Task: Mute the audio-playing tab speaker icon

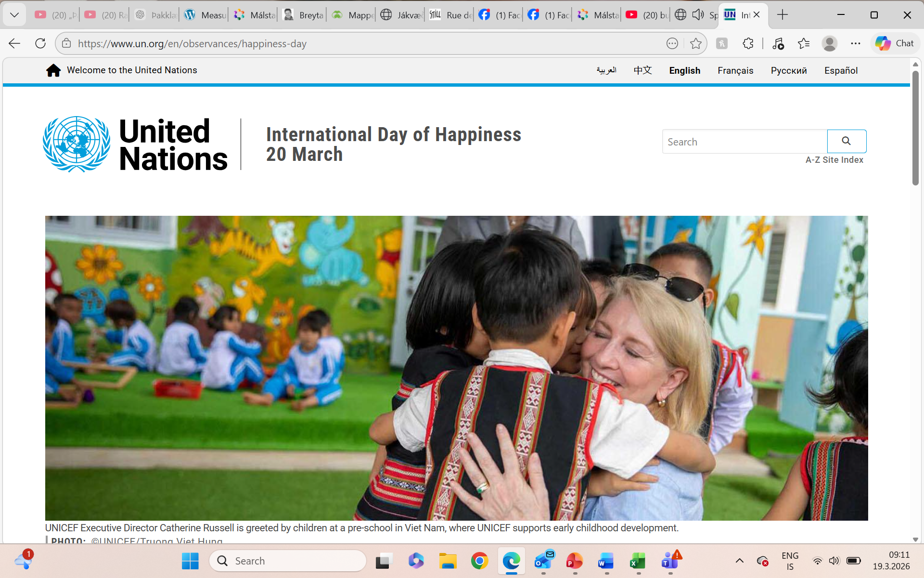Action: coord(698,15)
